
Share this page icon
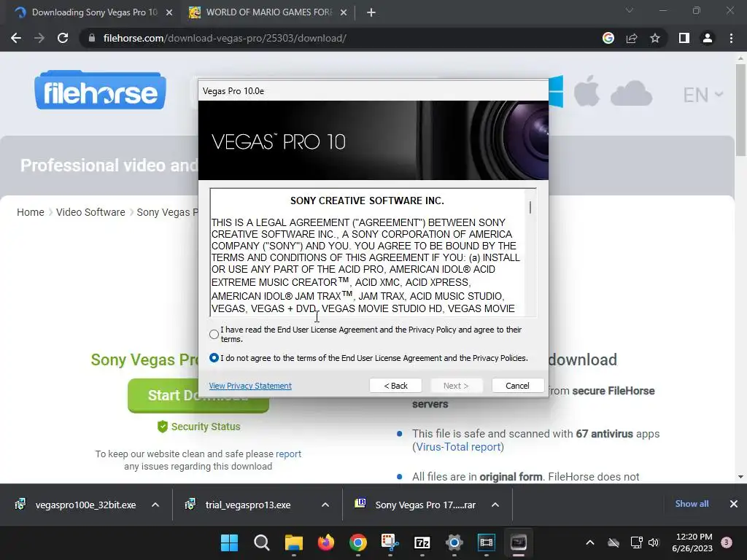coord(632,38)
